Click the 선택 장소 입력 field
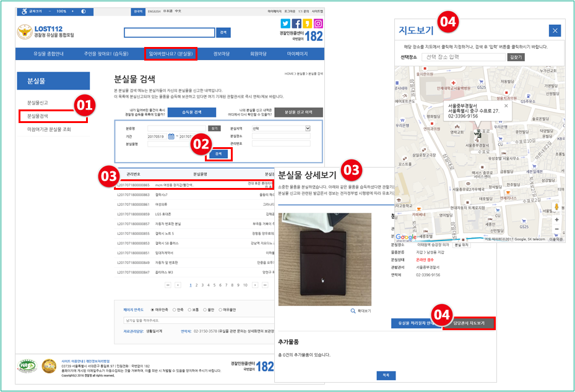 coord(464,57)
